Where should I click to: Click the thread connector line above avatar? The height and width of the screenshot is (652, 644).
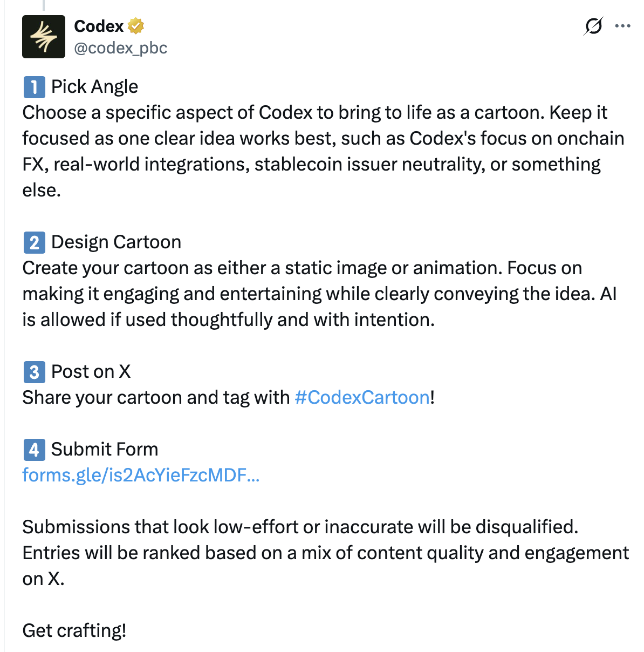coord(44,5)
